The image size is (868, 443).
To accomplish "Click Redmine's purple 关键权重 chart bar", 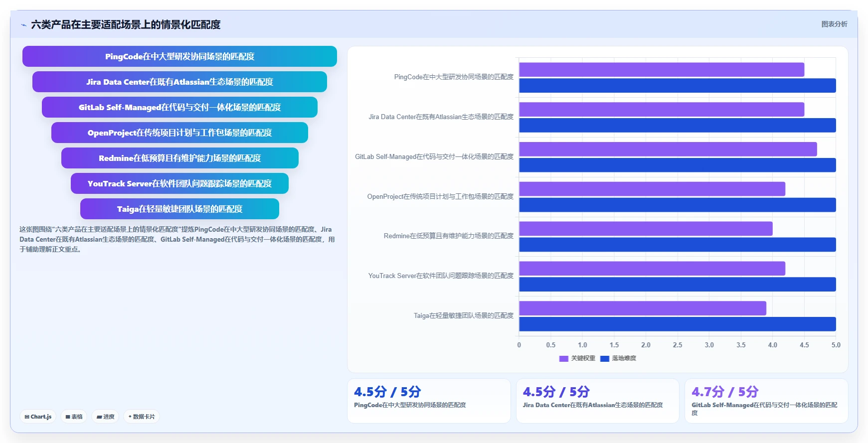I will pos(646,229).
